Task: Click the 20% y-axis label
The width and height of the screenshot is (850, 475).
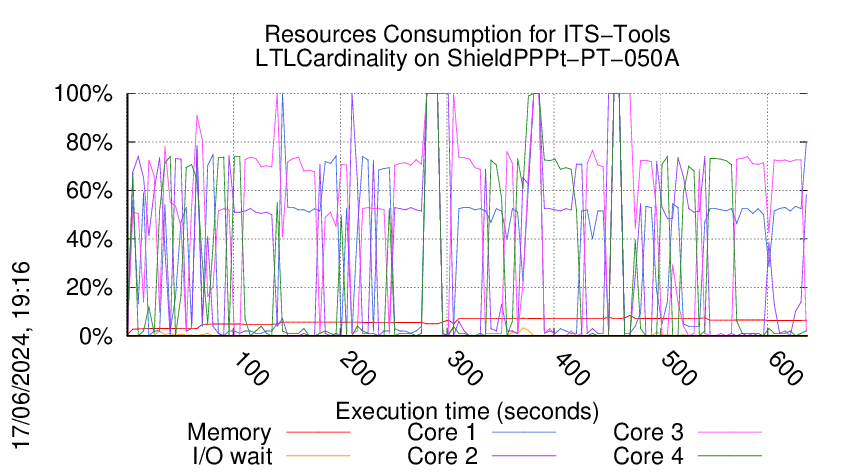Action: pos(89,287)
